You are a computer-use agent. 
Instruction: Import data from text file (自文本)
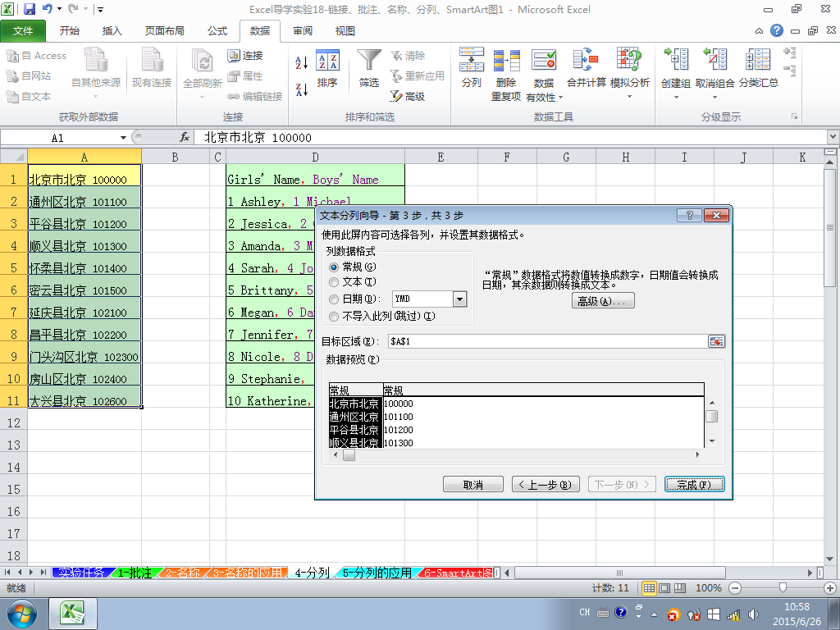(x=29, y=97)
